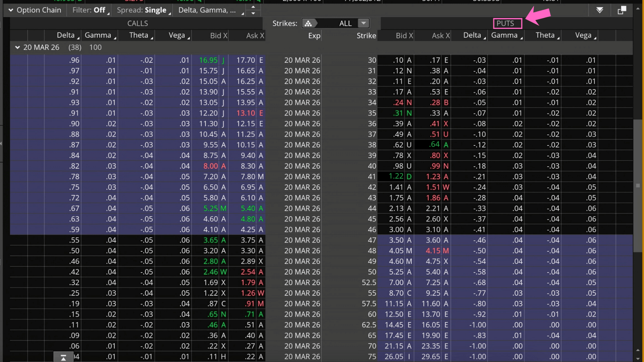
Task: Click the scroll-to-top icon at bottom left
Action: point(63,358)
